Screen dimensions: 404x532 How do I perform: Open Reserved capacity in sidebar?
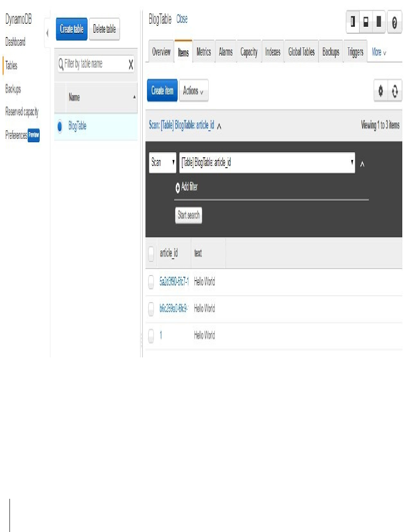click(22, 112)
